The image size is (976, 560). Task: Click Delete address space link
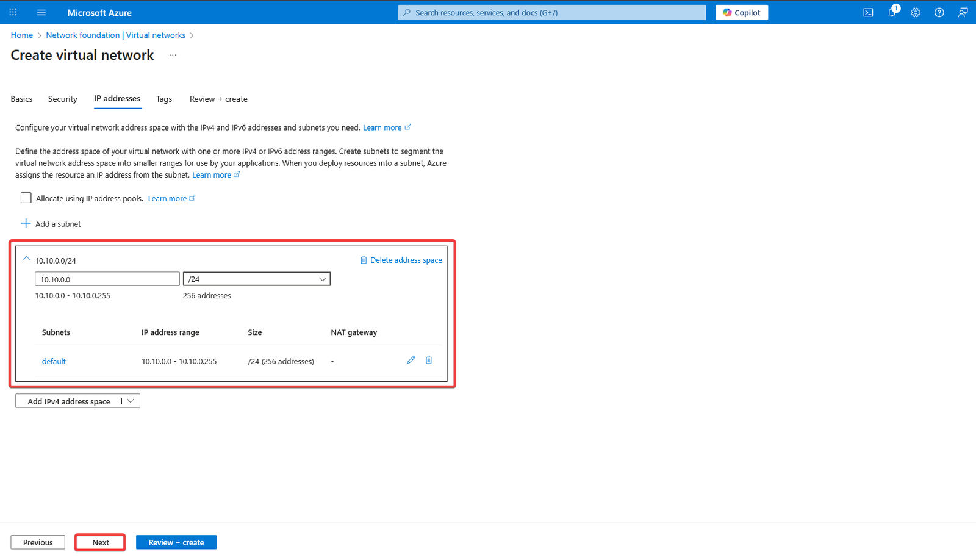tap(401, 260)
